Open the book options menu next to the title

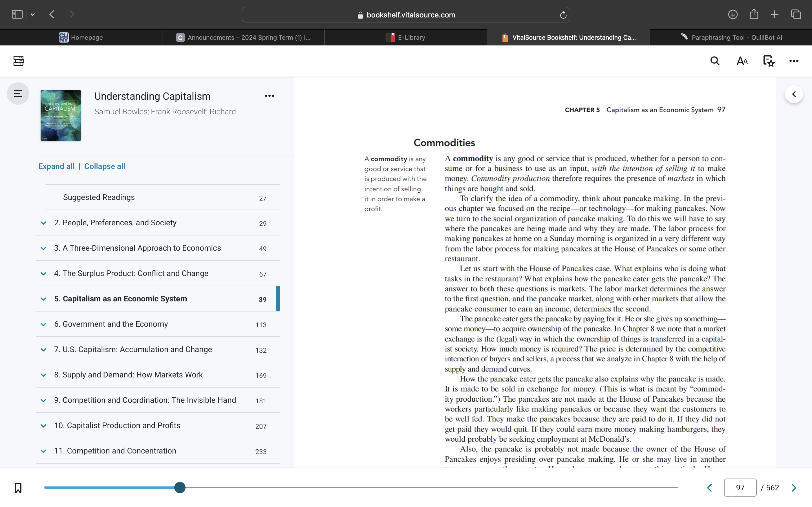[x=270, y=95]
